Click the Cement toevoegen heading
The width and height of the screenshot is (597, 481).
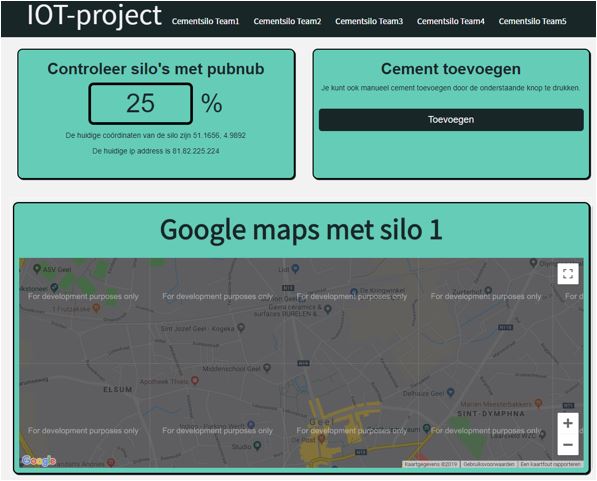[451, 69]
